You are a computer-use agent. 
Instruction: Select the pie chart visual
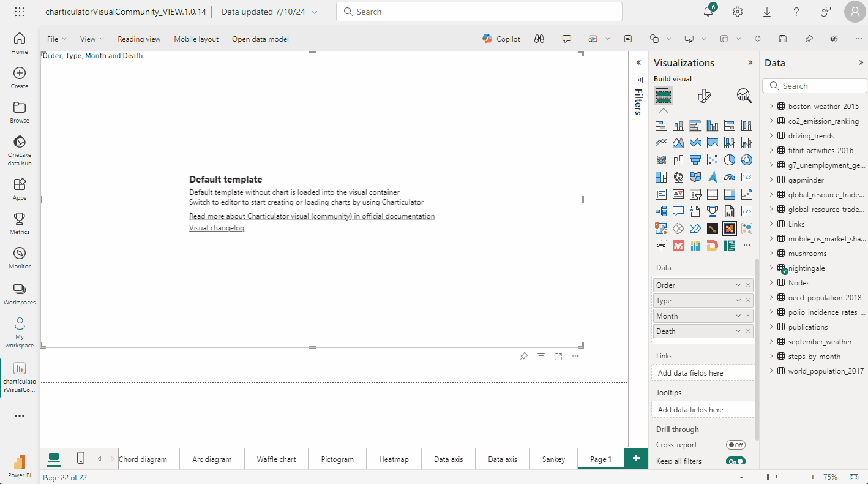pyautogui.click(x=729, y=160)
